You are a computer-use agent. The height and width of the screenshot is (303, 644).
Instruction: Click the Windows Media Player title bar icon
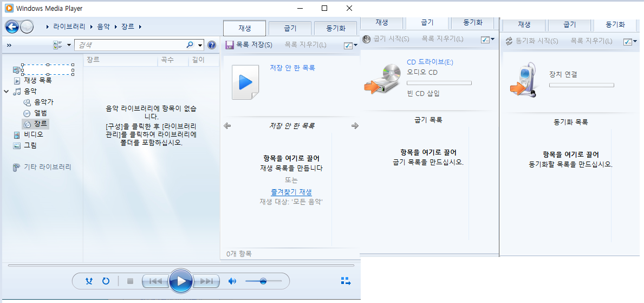click(x=9, y=8)
